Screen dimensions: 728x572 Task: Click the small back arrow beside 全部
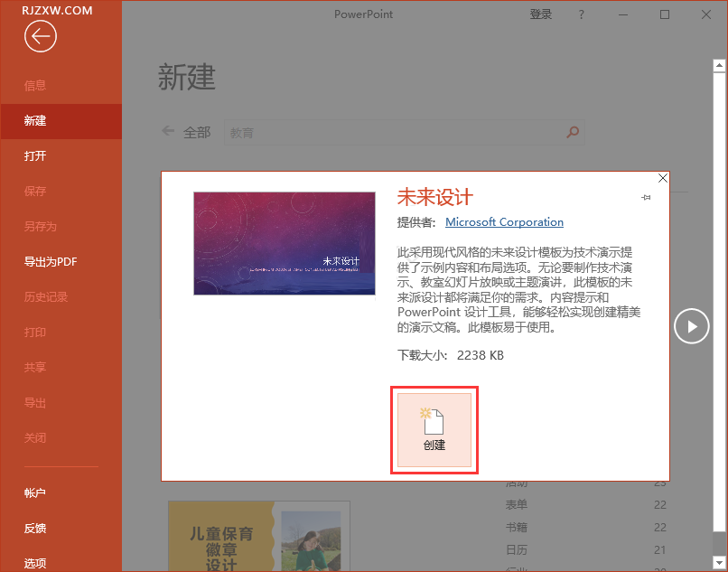coord(167,132)
